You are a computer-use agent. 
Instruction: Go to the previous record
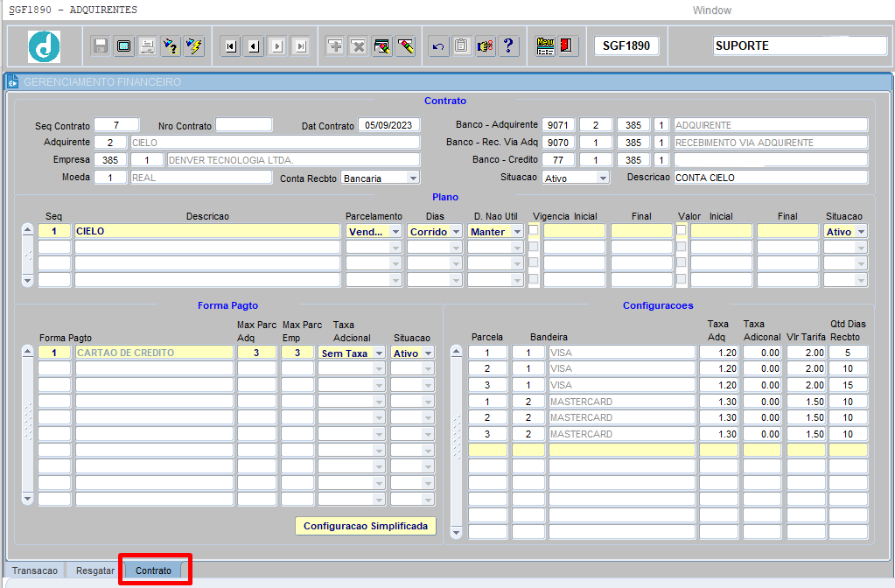pyautogui.click(x=254, y=46)
